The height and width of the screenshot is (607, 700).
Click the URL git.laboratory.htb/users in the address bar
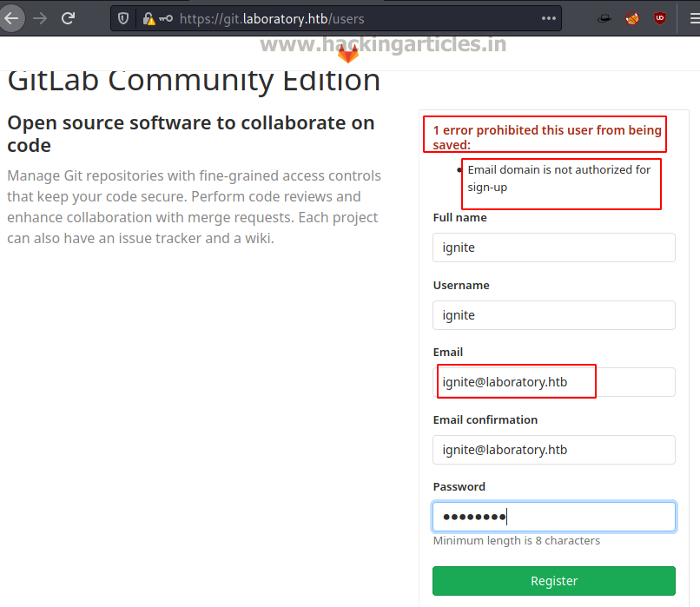(x=272, y=19)
